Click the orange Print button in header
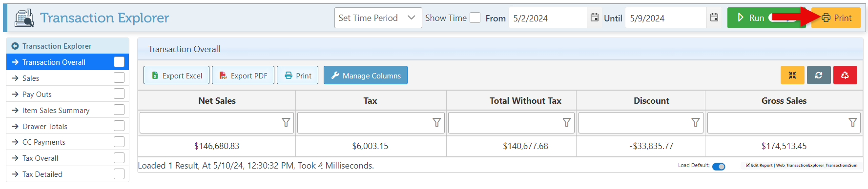 pyautogui.click(x=836, y=18)
